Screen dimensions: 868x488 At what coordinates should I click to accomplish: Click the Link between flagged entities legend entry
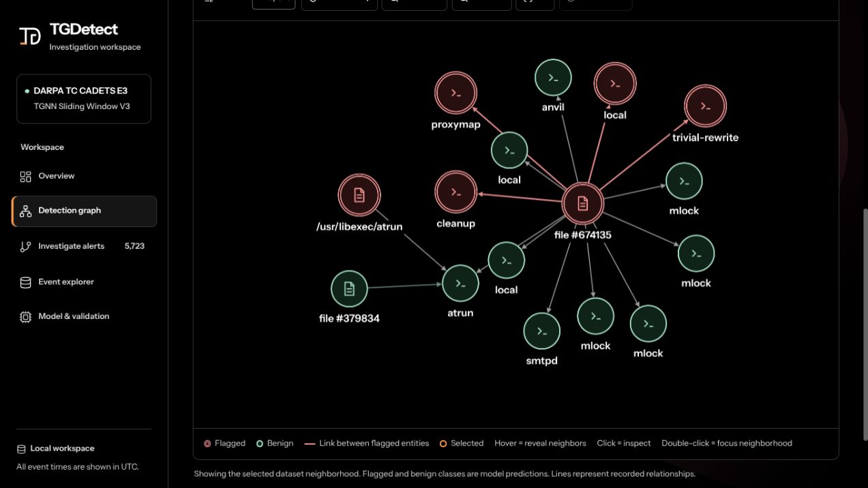pyautogui.click(x=367, y=443)
